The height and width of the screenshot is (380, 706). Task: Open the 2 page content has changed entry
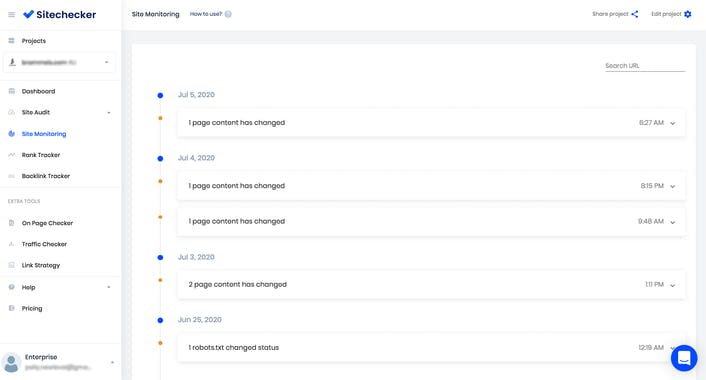[x=431, y=285]
